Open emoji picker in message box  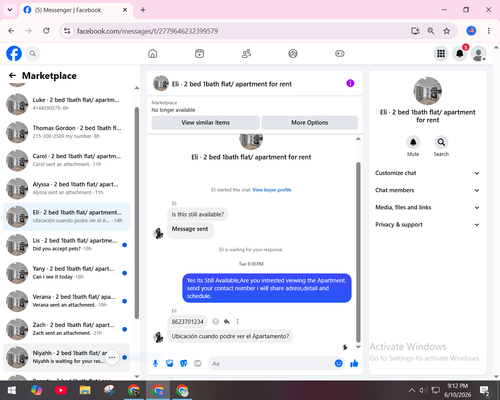tap(338, 363)
